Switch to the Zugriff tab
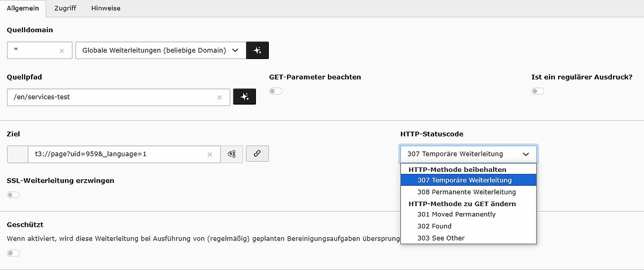 tap(64, 9)
